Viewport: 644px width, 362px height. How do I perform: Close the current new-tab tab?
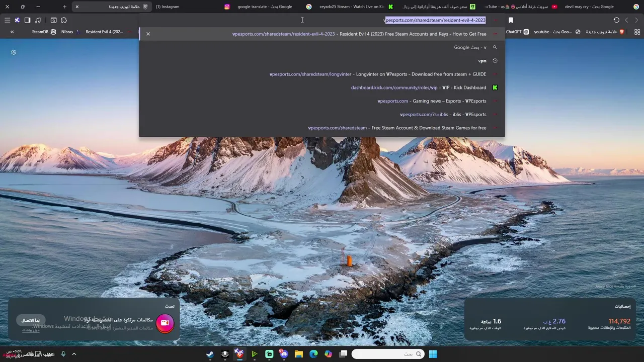click(77, 7)
